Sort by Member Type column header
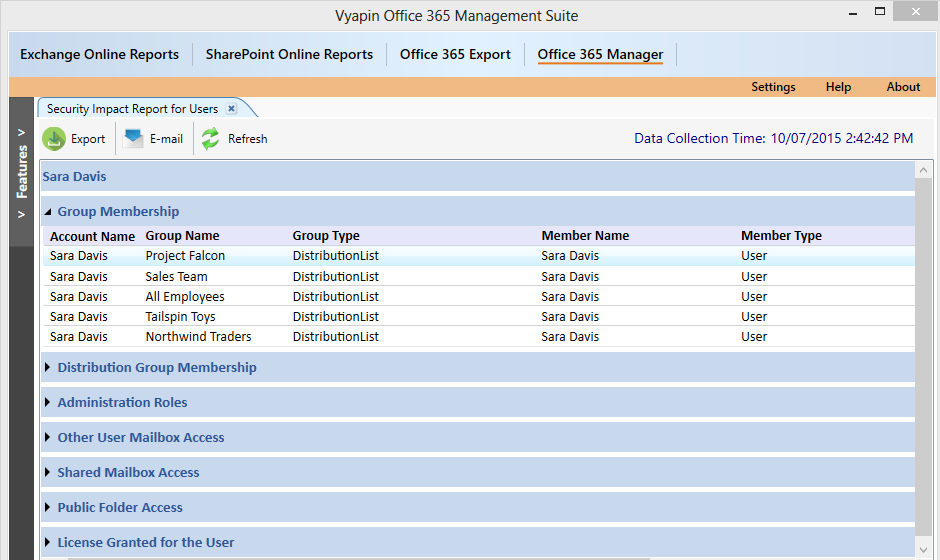Image resolution: width=940 pixels, height=560 pixels. [x=781, y=236]
